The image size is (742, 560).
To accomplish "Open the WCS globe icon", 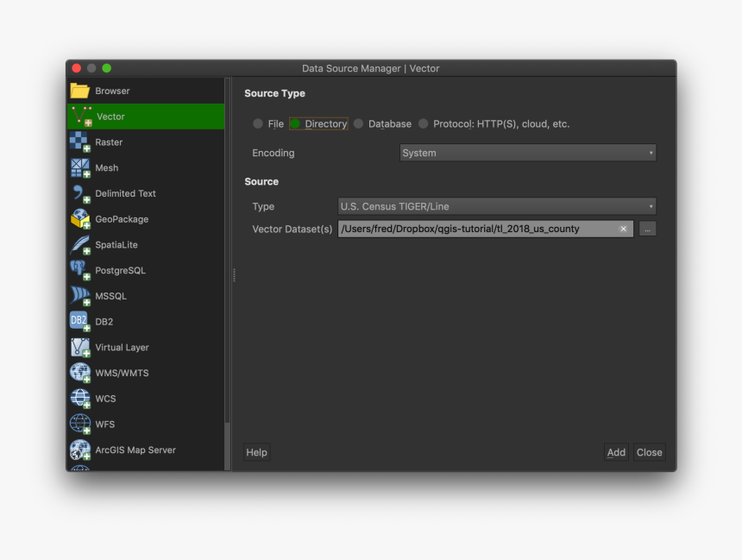I will pyautogui.click(x=80, y=398).
